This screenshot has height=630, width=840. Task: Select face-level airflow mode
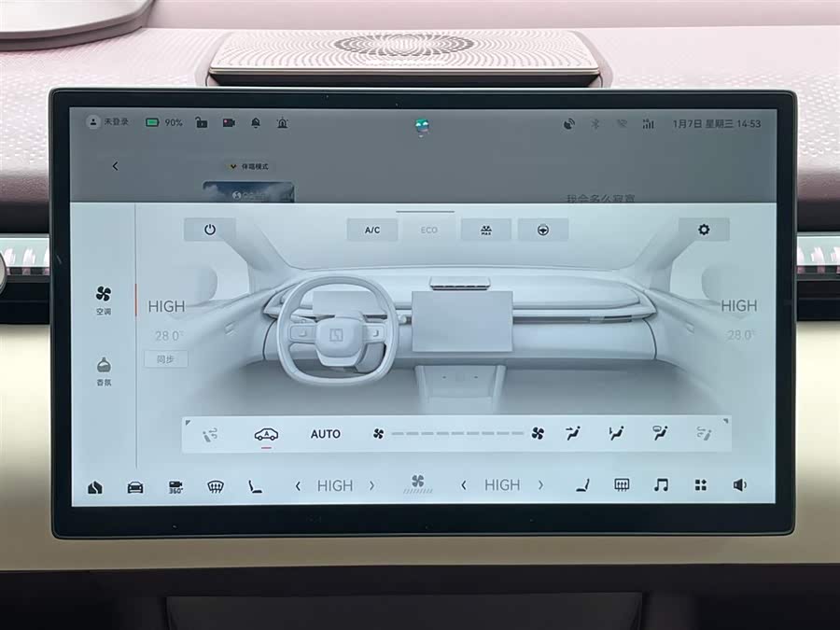point(574,433)
